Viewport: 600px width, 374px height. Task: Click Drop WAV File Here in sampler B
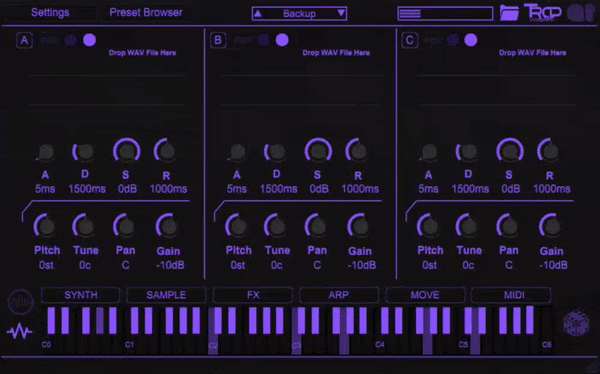[336, 53]
